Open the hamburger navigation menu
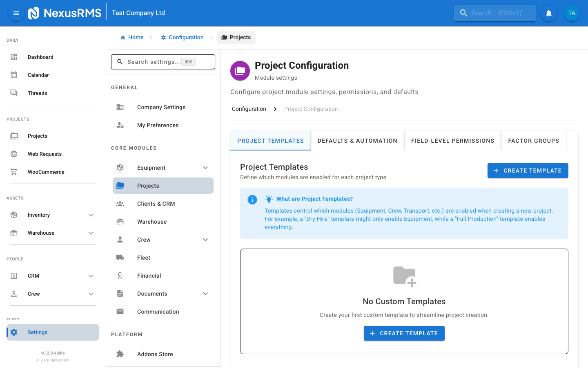The width and height of the screenshot is (588, 368). [16, 13]
